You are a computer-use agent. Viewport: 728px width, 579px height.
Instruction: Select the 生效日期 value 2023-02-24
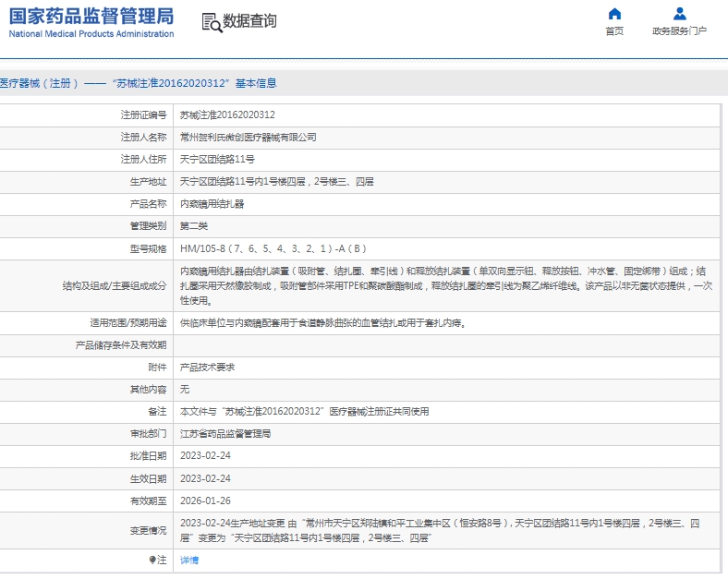[205, 478]
